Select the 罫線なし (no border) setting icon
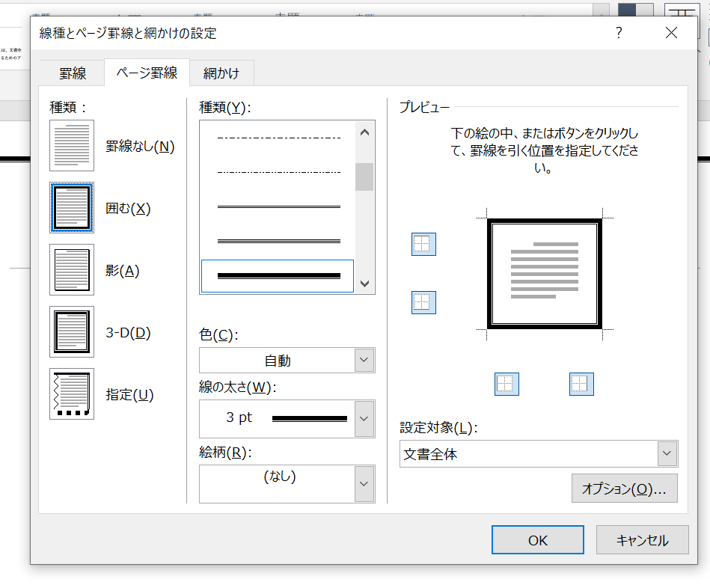710x588 pixels. pos(72,146)
